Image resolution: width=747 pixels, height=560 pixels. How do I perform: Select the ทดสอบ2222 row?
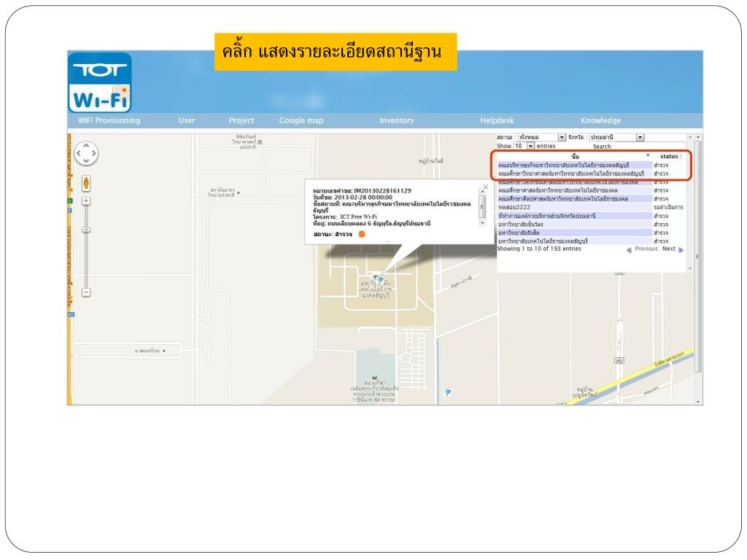coord(591,207)
